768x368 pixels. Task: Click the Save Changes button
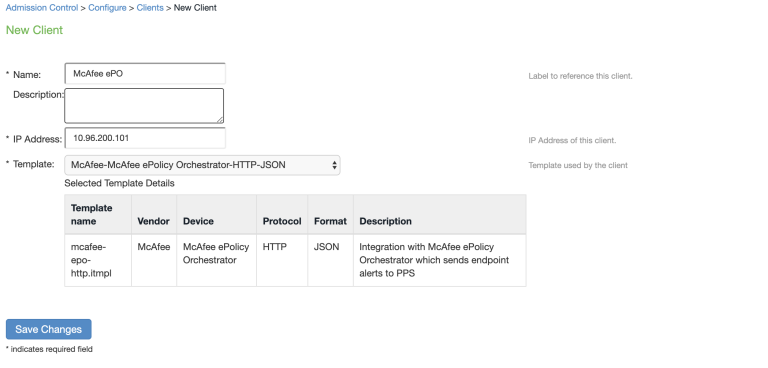tap(48, 329)
